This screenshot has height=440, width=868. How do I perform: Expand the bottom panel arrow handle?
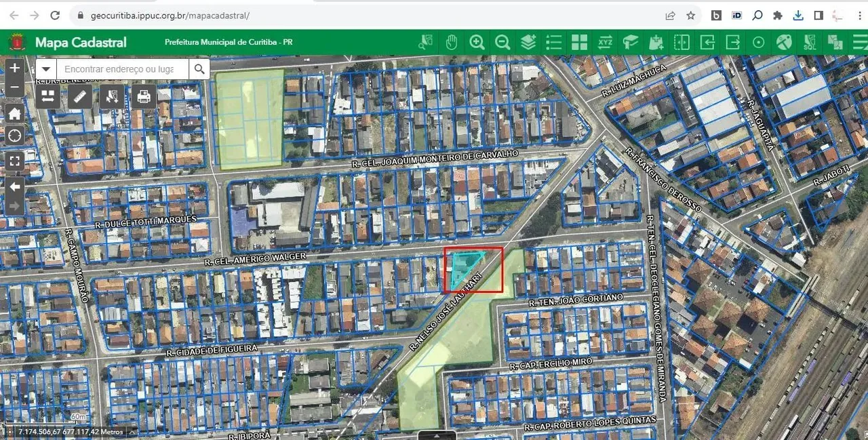437,435
